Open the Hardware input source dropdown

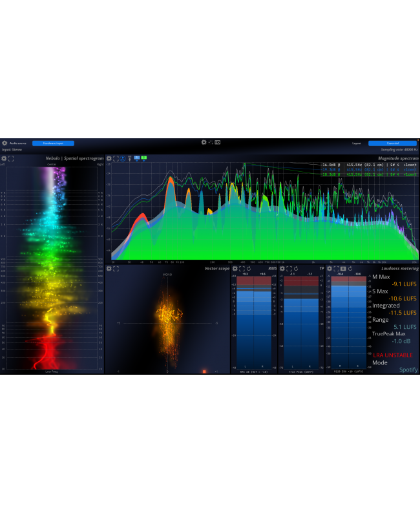coord(53,143)
